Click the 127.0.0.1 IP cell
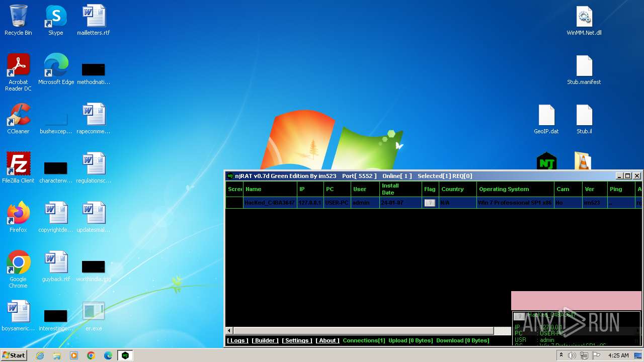This screenshot has width=644, height=362. point(310,203)
